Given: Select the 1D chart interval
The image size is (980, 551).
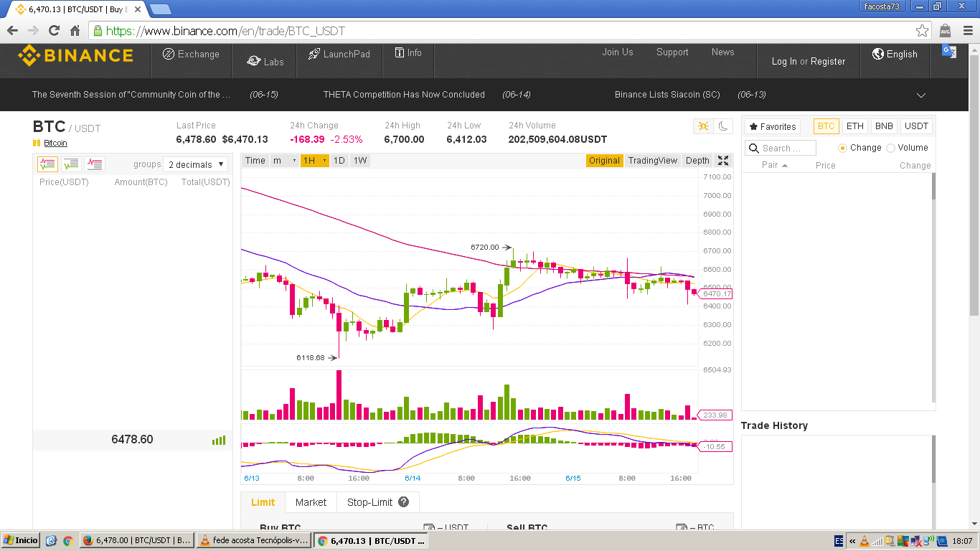Looking at the screenshot, I should click(x=339, y=161).
